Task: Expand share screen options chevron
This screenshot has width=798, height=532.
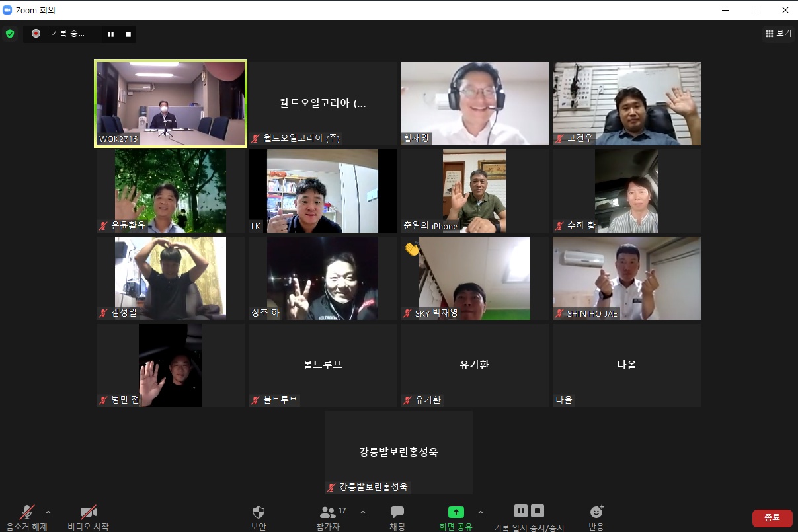Action: tap(480, 512)
